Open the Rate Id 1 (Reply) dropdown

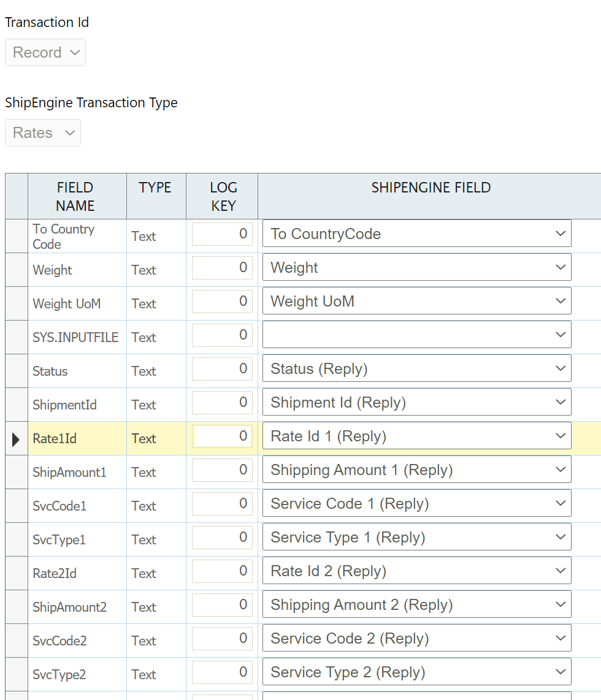point(416,436)
